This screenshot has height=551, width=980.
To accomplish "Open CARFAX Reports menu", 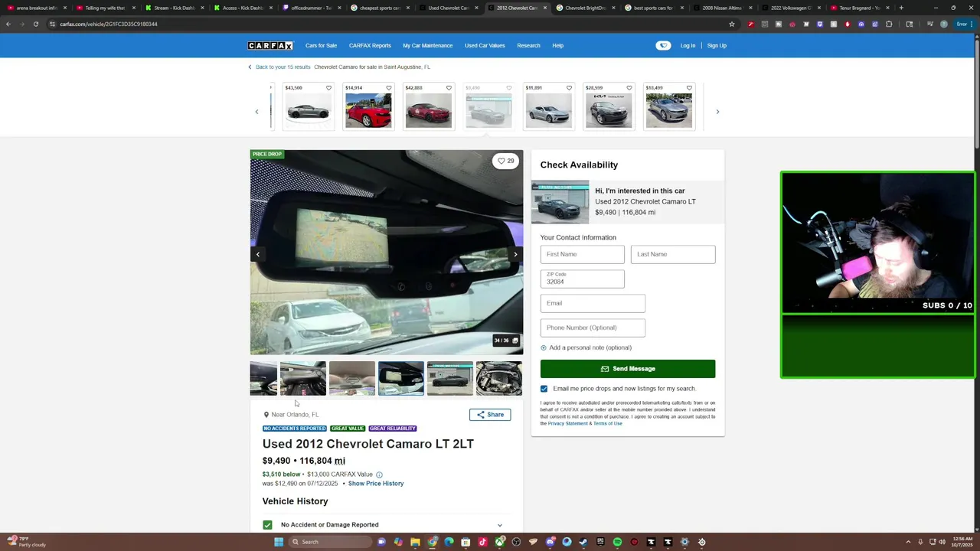I will (370, 46).
